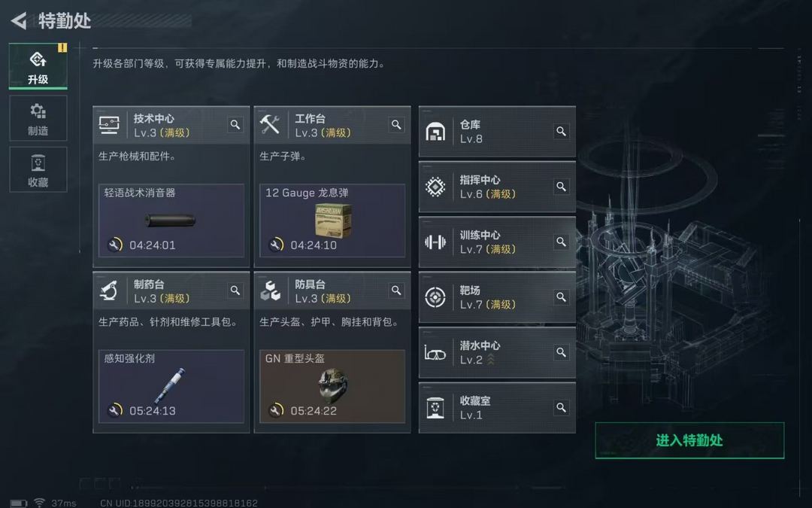The image size is (812, 508).
Task: Click the 感知强化剂 crafting thumbnail
Action: click(x=171, y=386)
